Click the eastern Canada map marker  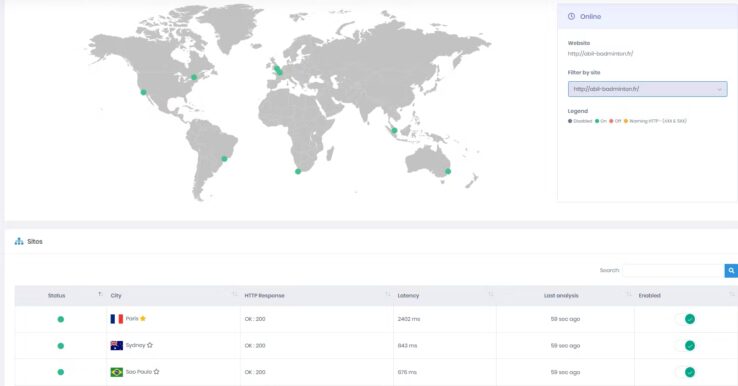point(194,77)
